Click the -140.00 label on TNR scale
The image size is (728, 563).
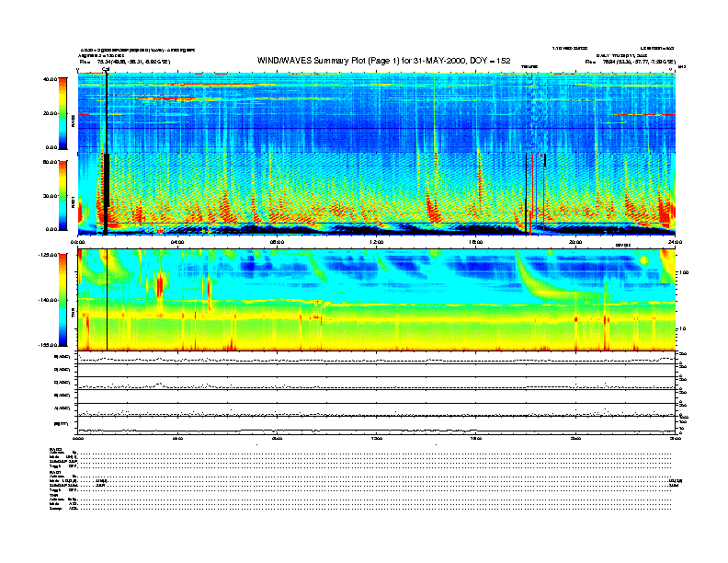[x=48, y=300]
